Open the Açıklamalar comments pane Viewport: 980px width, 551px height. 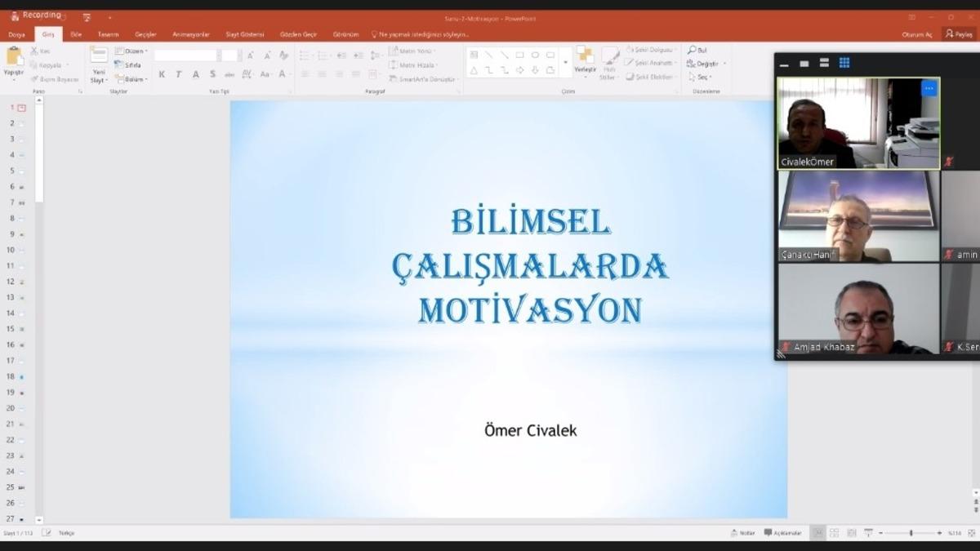pyautogui.click(x=785, y=532)
